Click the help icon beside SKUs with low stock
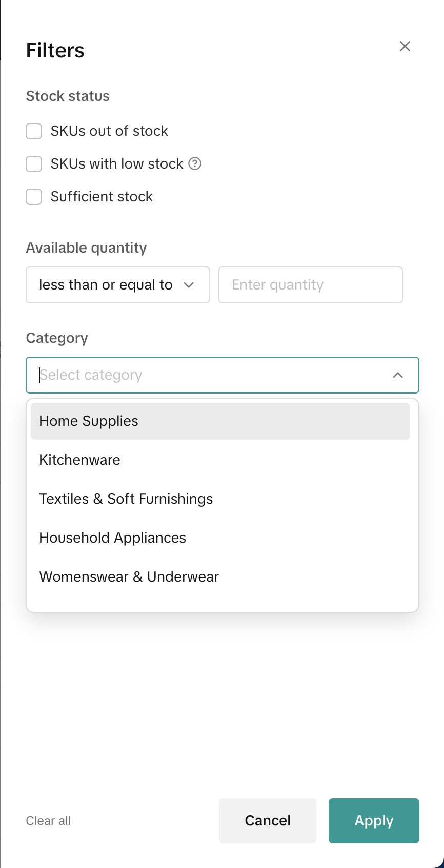The image size is (444, 868). coord(195,163)
